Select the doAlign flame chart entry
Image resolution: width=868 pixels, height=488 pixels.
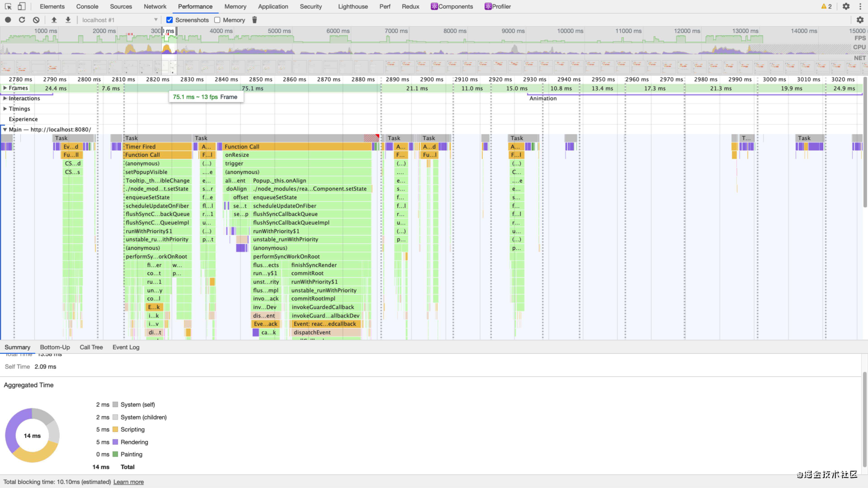point(236,189)
